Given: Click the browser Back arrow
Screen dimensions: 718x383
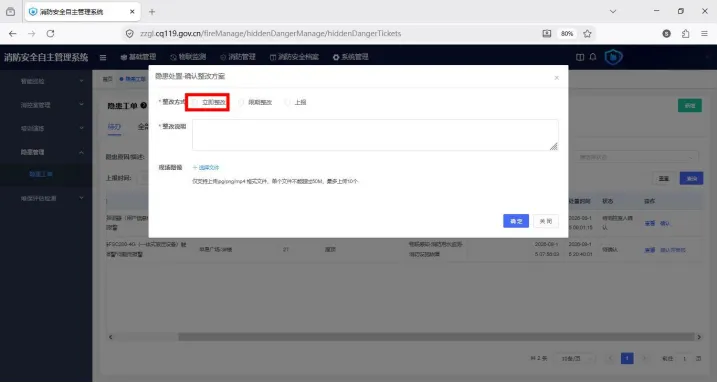Looking at the screenshot, I should 12,33.
